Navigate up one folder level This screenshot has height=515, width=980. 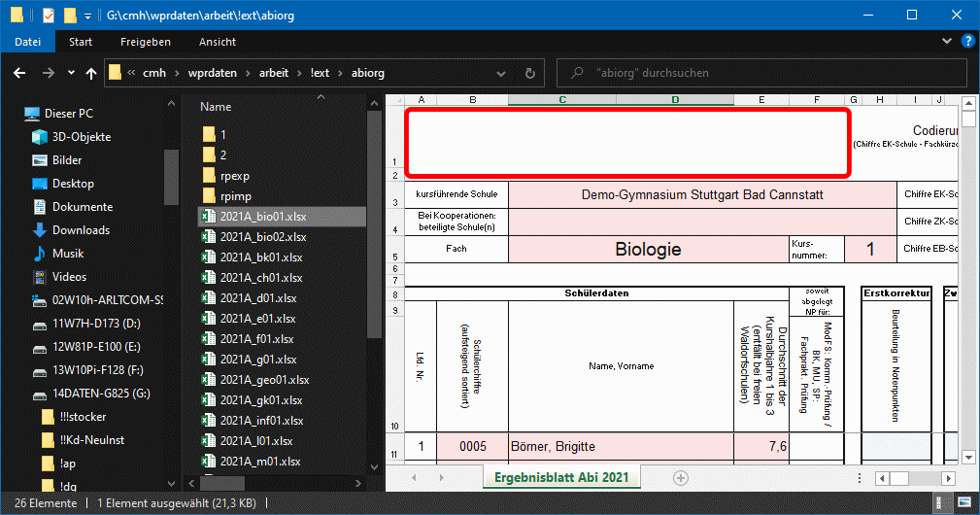pyautogui.click(x=91, y=73)
